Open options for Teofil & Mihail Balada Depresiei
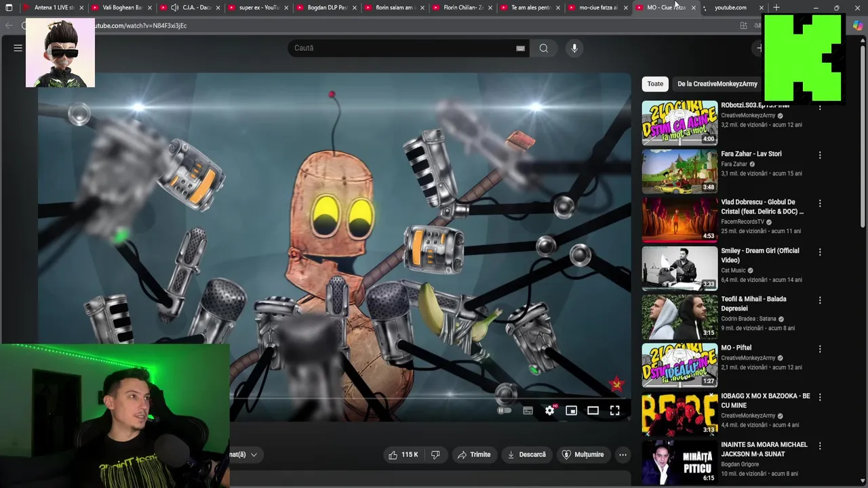The image size is (868, 488). pos(820,300)
